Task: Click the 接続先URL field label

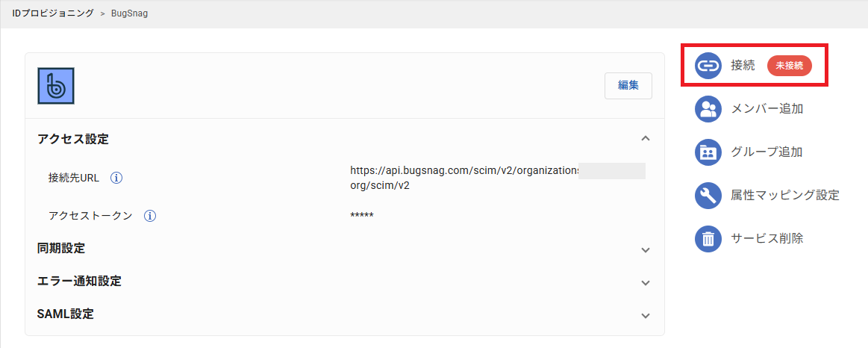Action: (x=74, y=178)
